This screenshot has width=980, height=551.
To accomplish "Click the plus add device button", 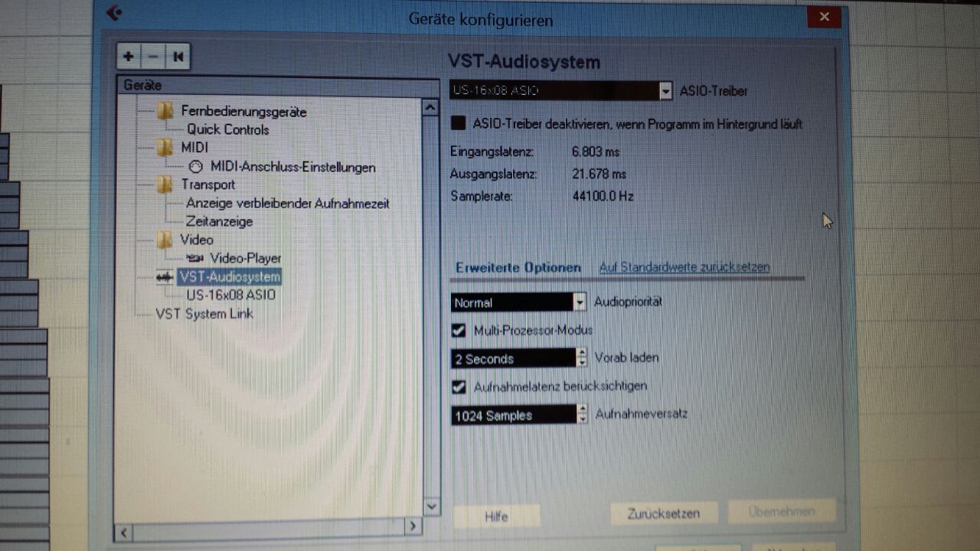I will [129, 57].
